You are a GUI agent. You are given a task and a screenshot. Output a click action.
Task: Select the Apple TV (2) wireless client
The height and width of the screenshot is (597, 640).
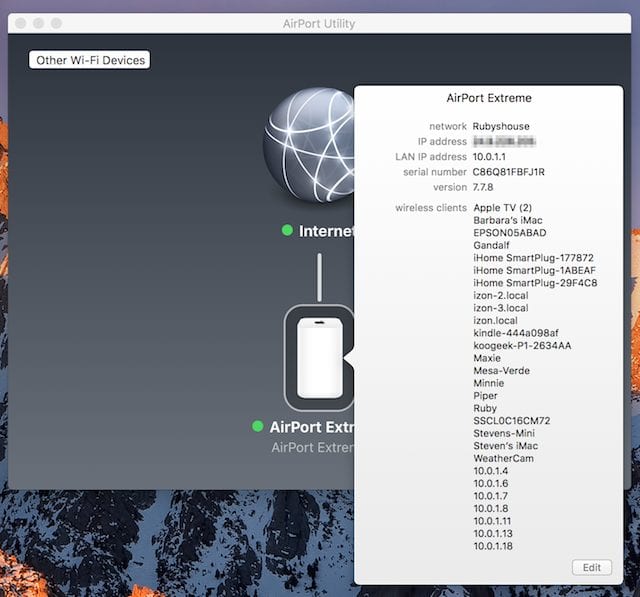point(508,208)
